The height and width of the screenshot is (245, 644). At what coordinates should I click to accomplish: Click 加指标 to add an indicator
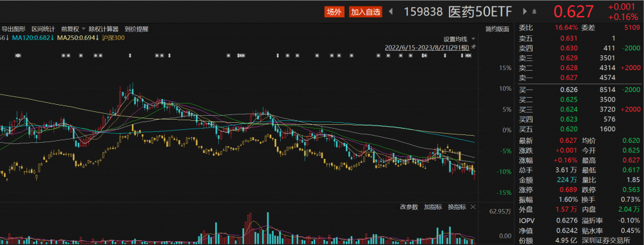[433, 207]
